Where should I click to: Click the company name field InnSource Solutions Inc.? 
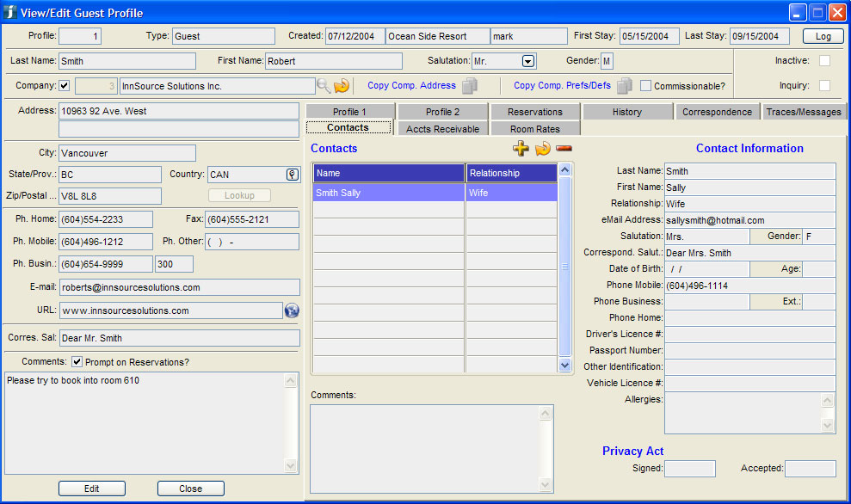pos(217,86)
